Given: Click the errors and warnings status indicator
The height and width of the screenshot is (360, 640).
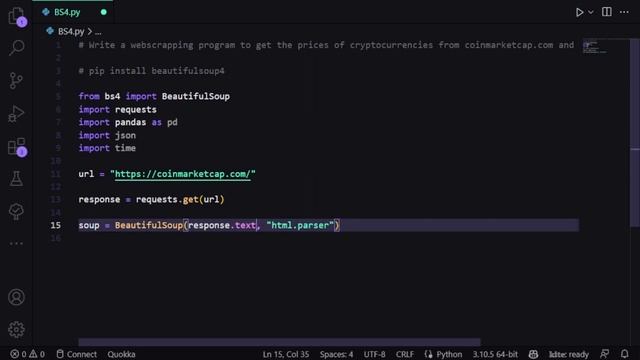Looking at the screenshot, I should 27,354.
